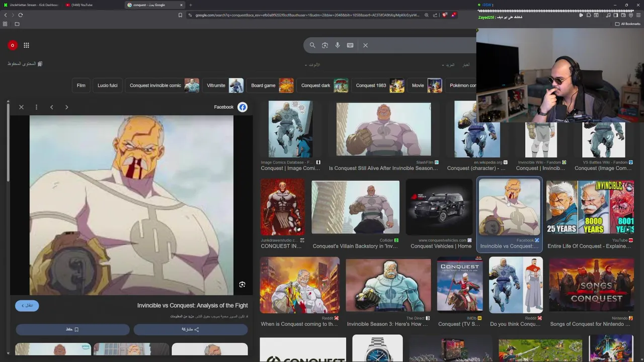Screen dimensions: 644x362
Task: Open Junkdrawerstudio CONQUEST result thumbnail
Action: click(x=282, y=207)
